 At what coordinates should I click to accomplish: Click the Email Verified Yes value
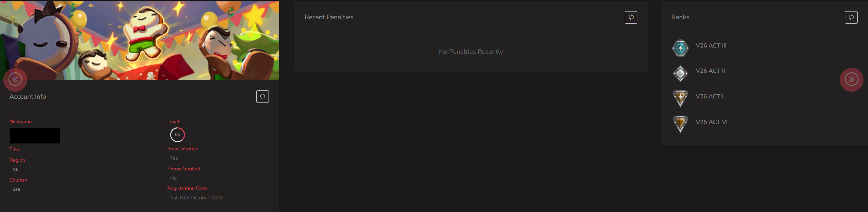pos(174,158)
